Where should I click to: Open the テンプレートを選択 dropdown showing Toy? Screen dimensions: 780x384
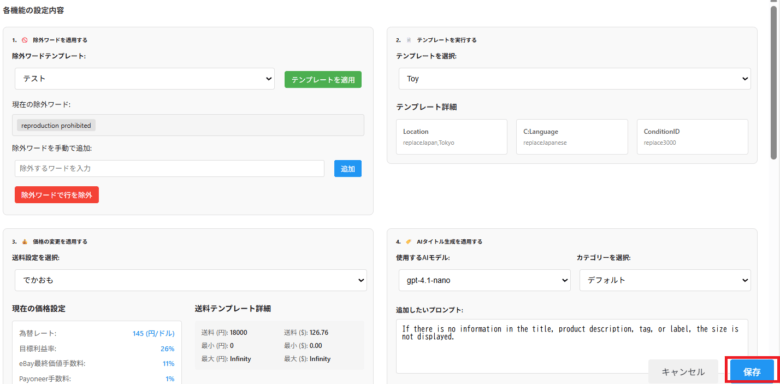click(575, 79)
